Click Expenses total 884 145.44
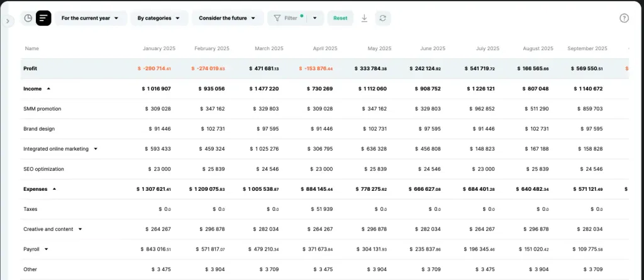 click(317, 189)
